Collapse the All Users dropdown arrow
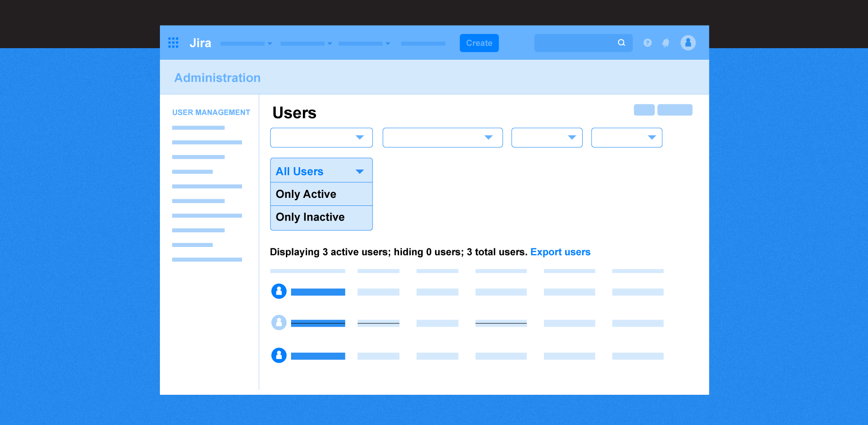 (x=359, y=171)
